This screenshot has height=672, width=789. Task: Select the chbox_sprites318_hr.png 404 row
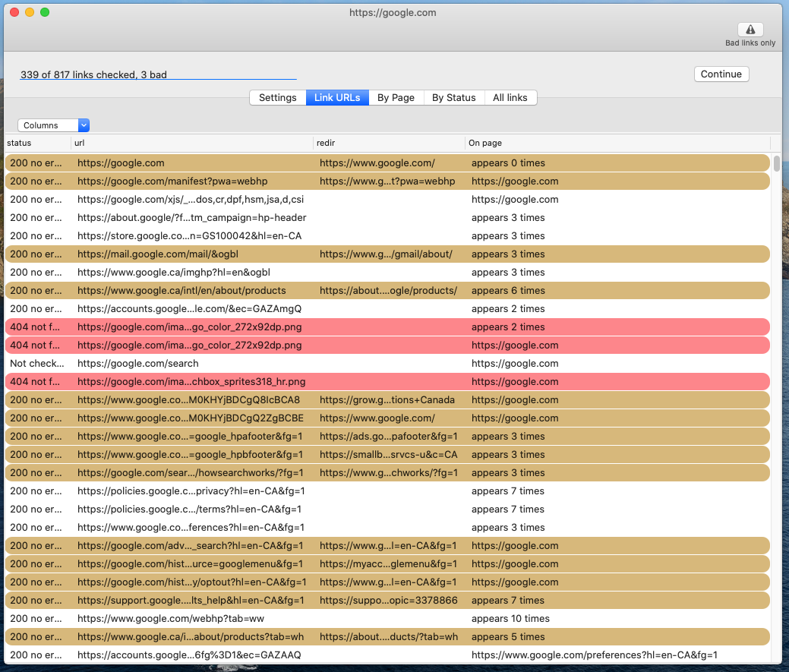point(387,382)
